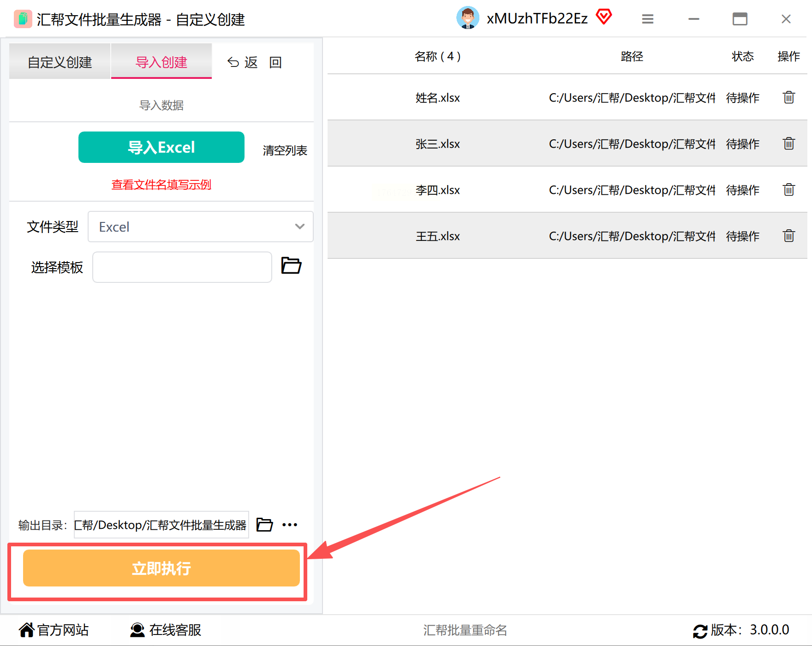Image resolution: width=812 pixels, height=646 pixels.
Task: Click the 版本: 3.0.0.0 version text
Action: [750, 630]
